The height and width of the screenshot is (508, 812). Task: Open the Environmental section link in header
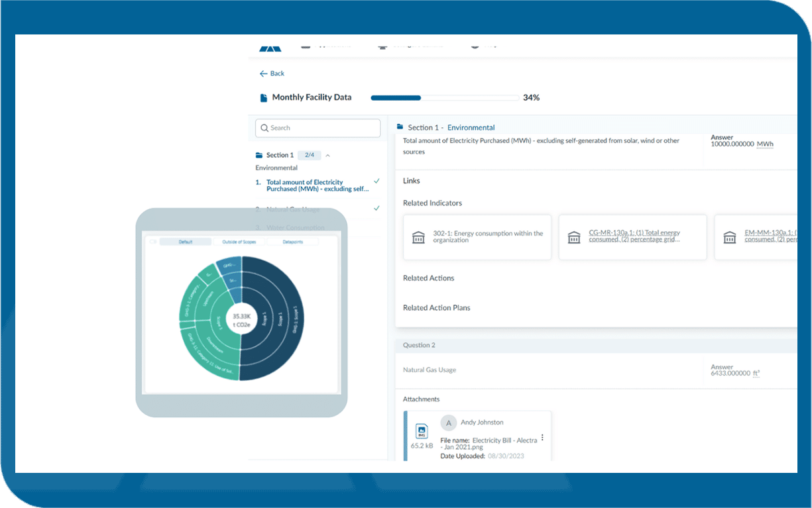point(471,128)
